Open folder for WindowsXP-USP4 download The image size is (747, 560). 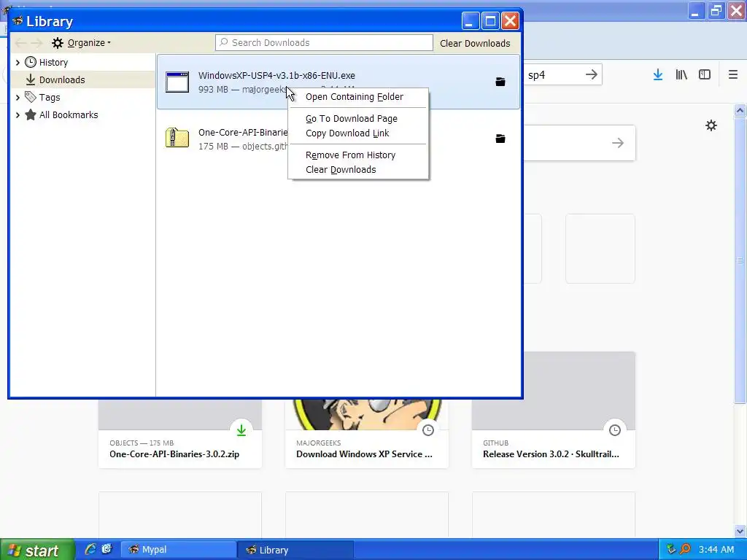click(x=500, y=82)
